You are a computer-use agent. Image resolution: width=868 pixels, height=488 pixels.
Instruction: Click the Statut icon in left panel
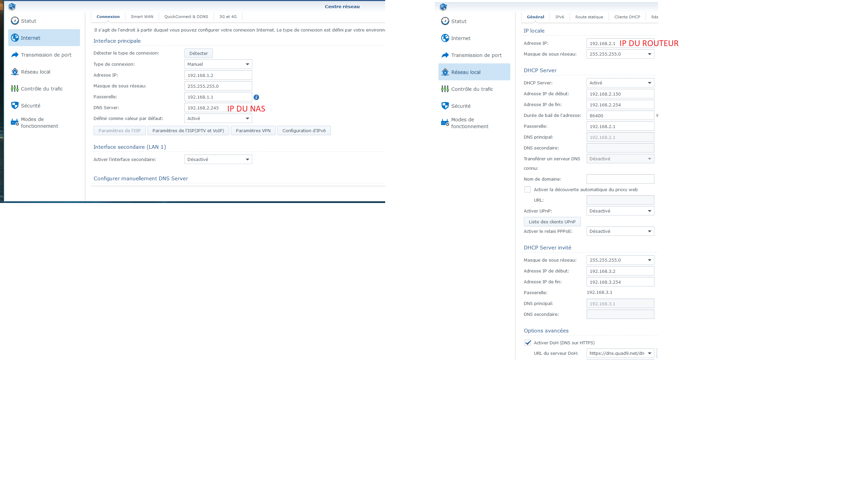[x=15, y=21]
